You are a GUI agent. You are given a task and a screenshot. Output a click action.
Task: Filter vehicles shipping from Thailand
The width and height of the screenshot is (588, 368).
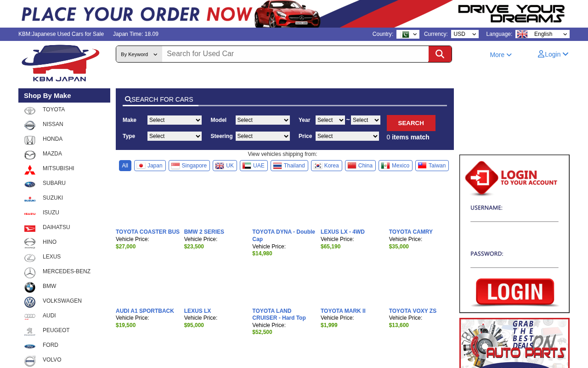289,166
